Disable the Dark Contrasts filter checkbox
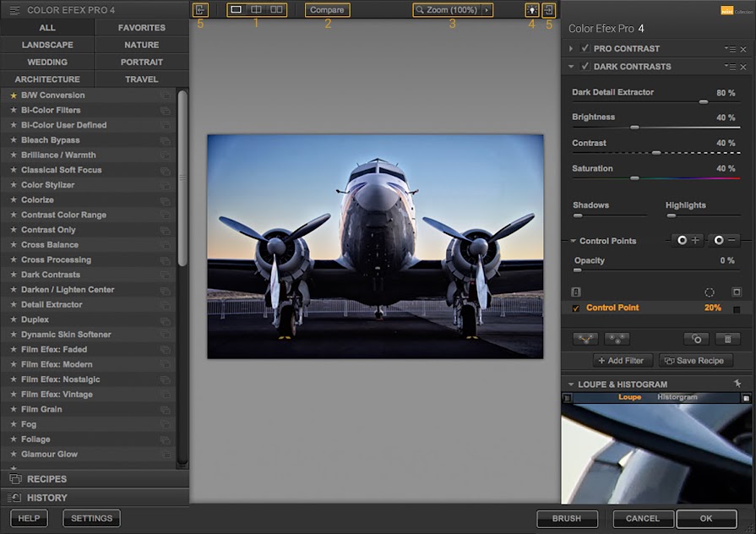Screen dimensions: 756x534 [585, 67]
